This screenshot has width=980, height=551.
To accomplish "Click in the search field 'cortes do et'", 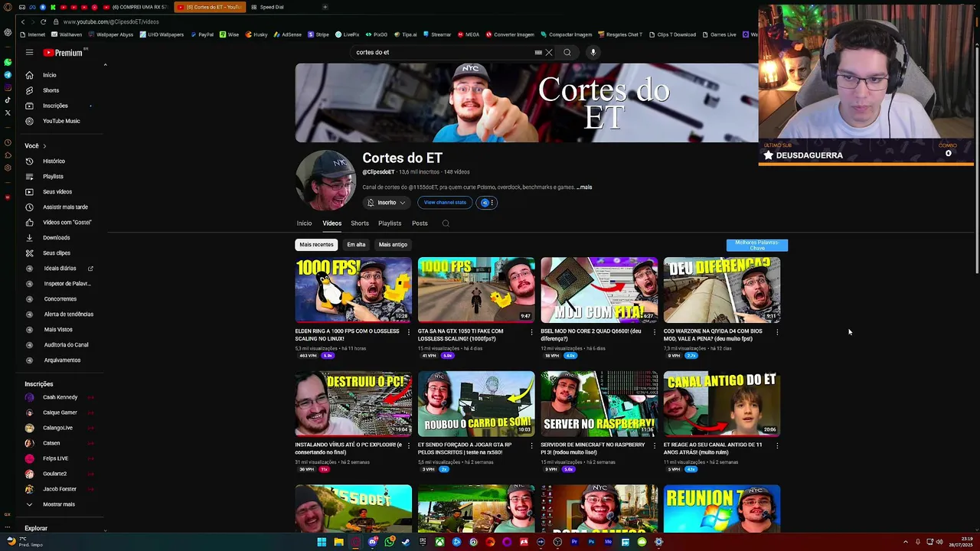I will [x=443, y=52].
